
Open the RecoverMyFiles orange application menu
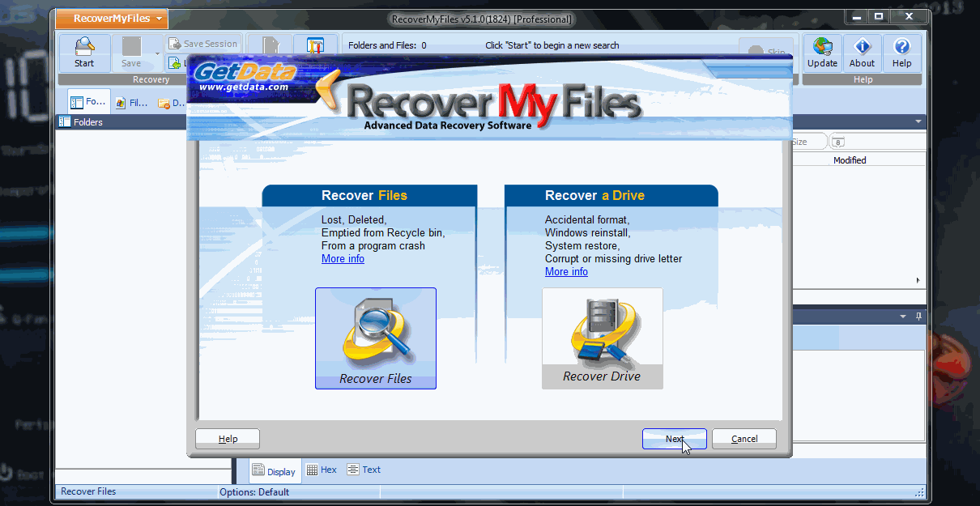112,19
